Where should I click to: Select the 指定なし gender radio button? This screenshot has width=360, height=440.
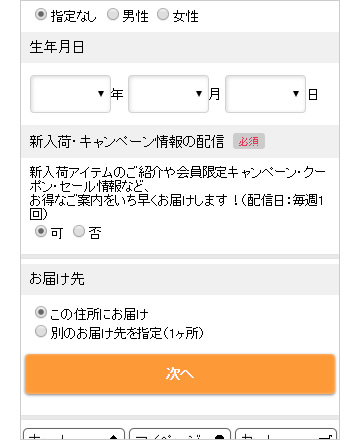coord(41,15)
